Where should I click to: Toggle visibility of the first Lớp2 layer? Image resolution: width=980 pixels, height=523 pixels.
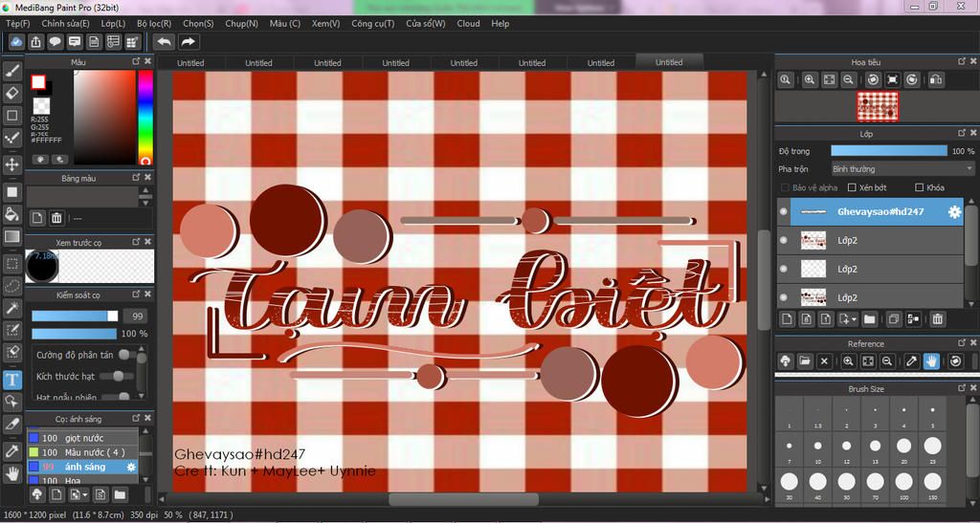[784, 240]
